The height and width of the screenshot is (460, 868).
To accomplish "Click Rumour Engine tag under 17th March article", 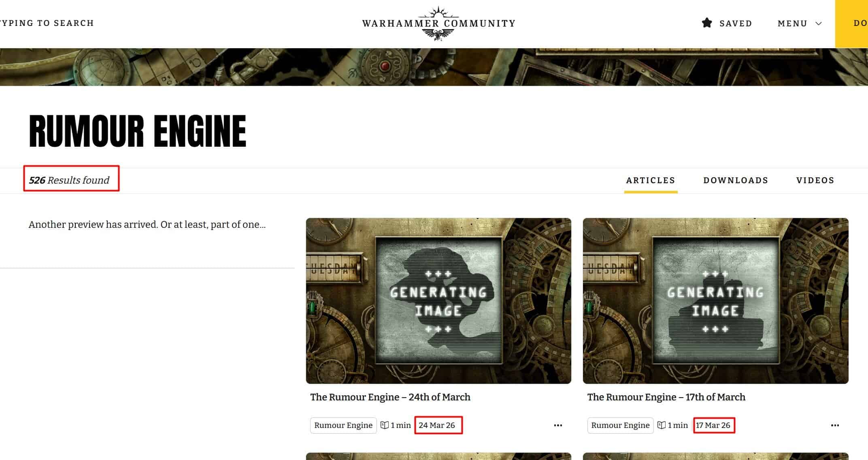I will (x=620, y=425).
